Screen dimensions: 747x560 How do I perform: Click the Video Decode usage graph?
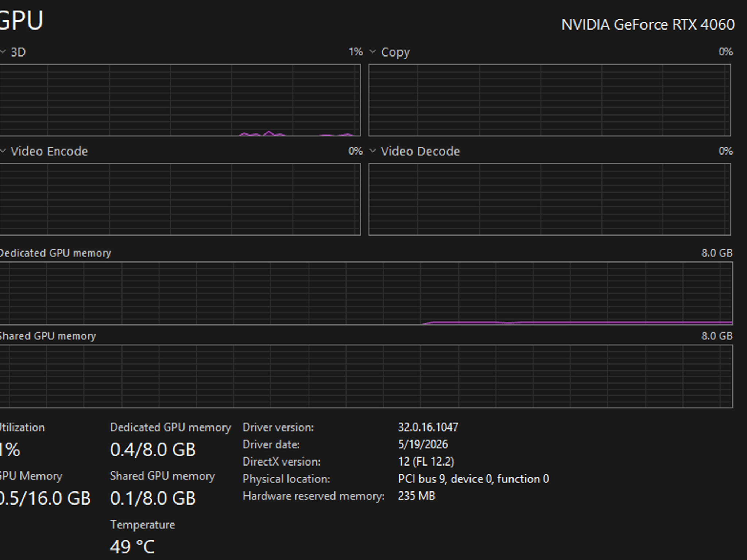tap(550, 199)
